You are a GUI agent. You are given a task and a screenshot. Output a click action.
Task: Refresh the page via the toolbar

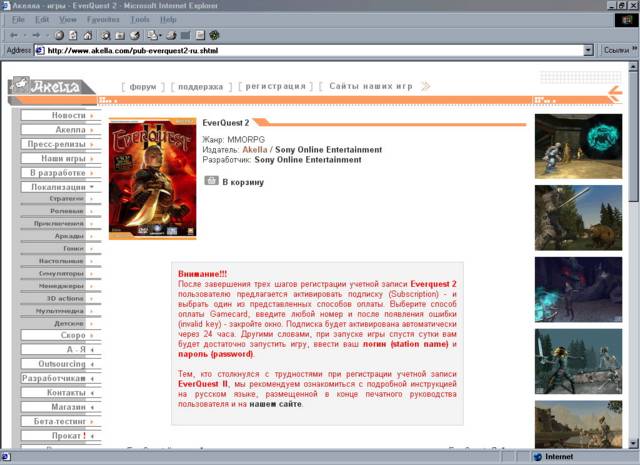pyautogui.click(x=73, y=36)
